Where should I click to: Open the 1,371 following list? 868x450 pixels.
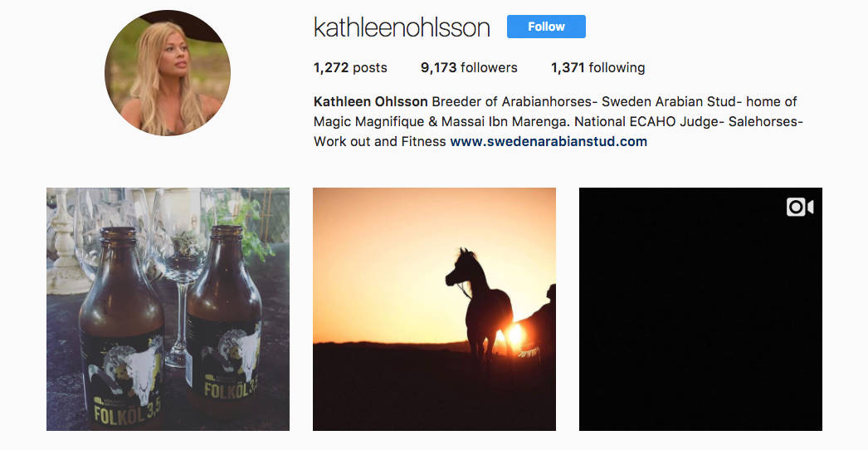click(597, 67)
